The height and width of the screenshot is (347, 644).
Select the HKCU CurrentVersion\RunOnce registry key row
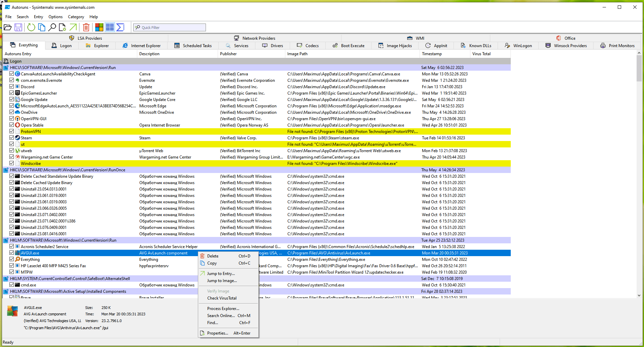tap(257, 170)
